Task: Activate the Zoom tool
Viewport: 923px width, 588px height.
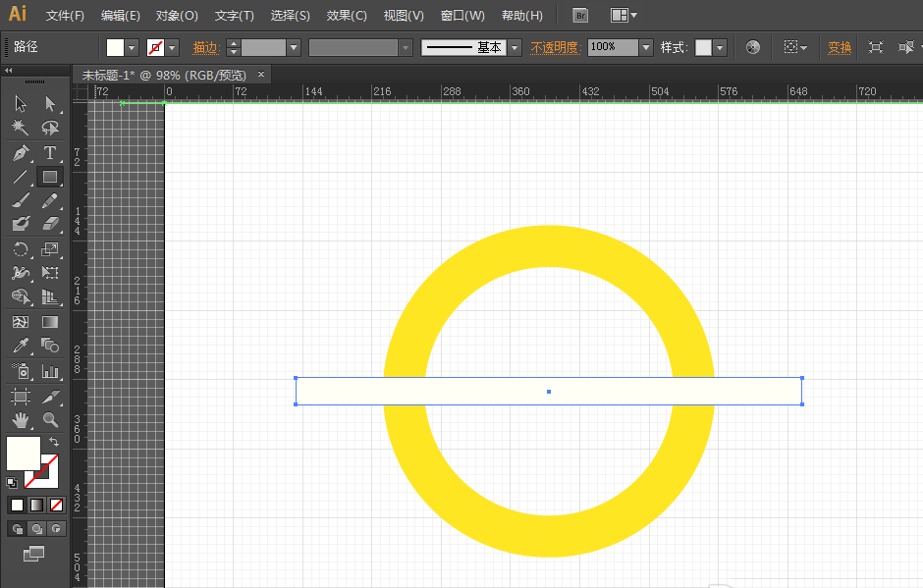Action: pos(50,421)
